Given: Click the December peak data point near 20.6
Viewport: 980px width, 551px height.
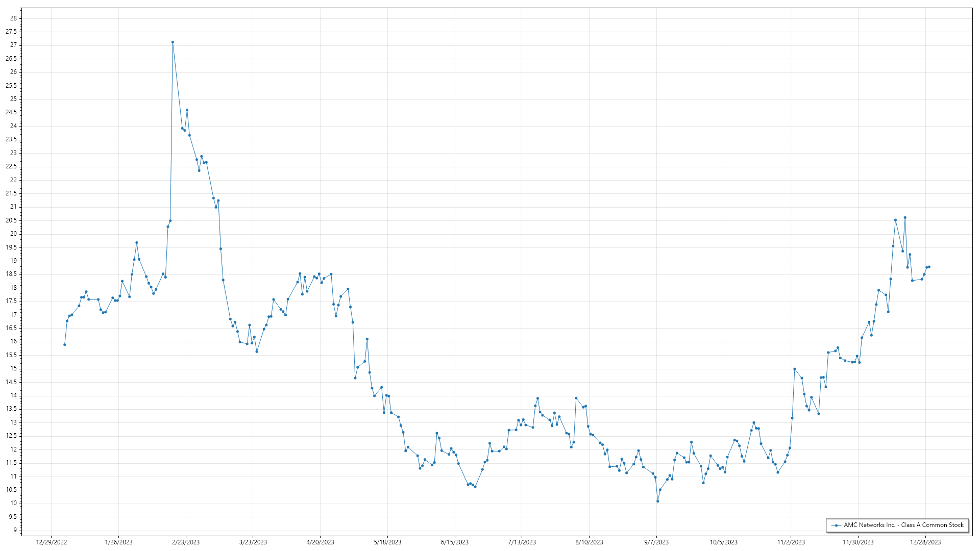Looking at the screenshot, I should click(x=905, y=217).
